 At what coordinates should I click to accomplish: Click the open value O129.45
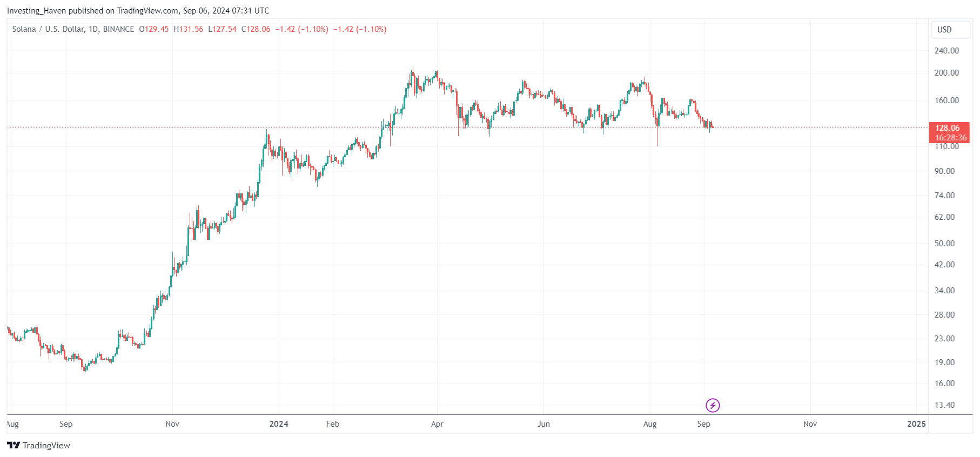tap(154, 29)
